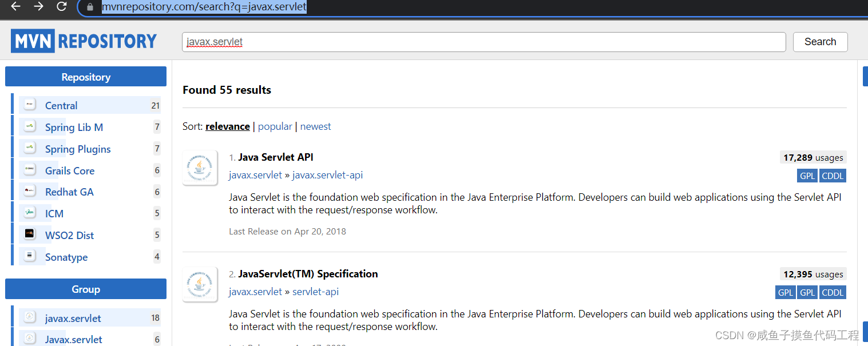Screen dimensions: 868x346
Task: Filter by Grails Core repository
Action: pos(70,170)
